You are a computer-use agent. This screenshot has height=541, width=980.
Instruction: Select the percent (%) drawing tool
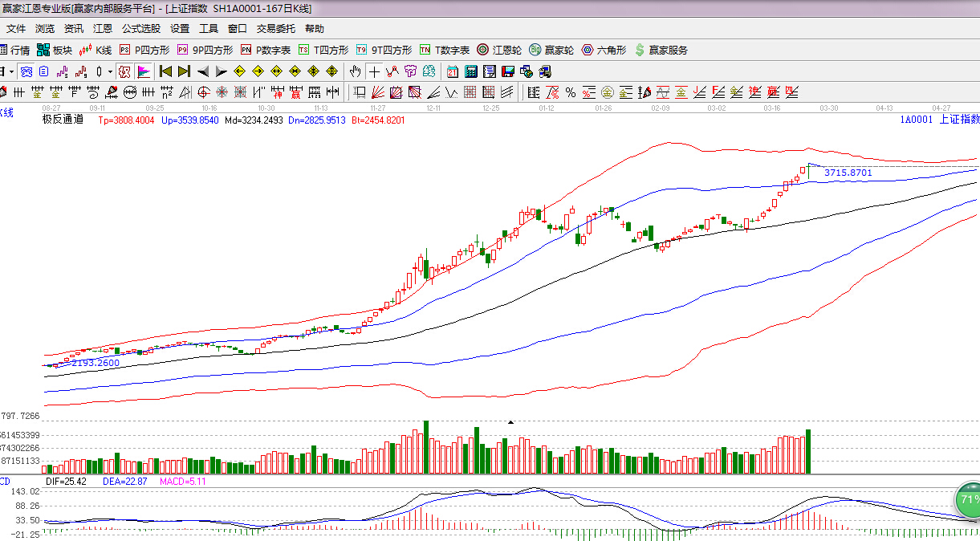point(570,92)
